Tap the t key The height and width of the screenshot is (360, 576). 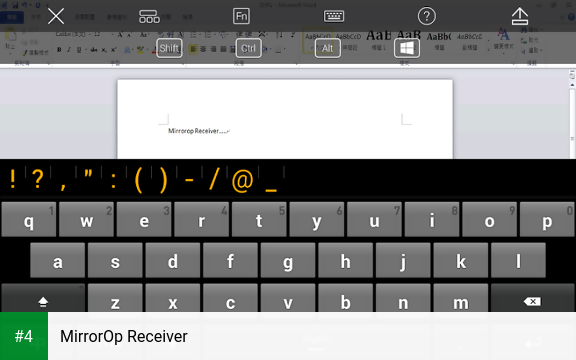[x=259, y=219]
